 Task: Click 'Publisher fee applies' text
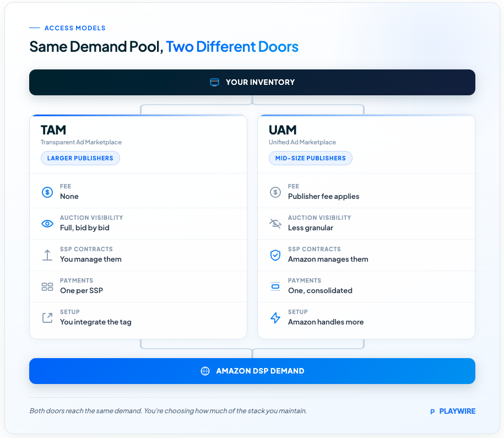point(323,197)
